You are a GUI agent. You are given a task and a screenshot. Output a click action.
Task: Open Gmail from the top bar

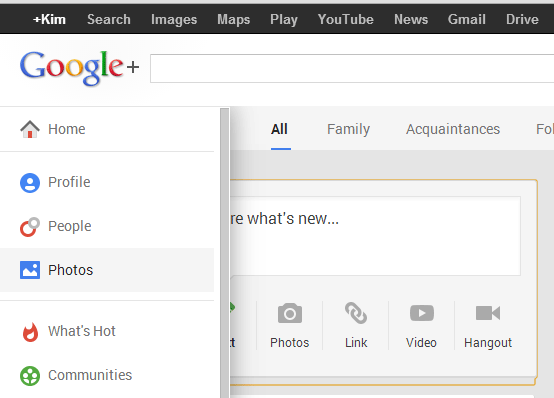click(467, 19)
